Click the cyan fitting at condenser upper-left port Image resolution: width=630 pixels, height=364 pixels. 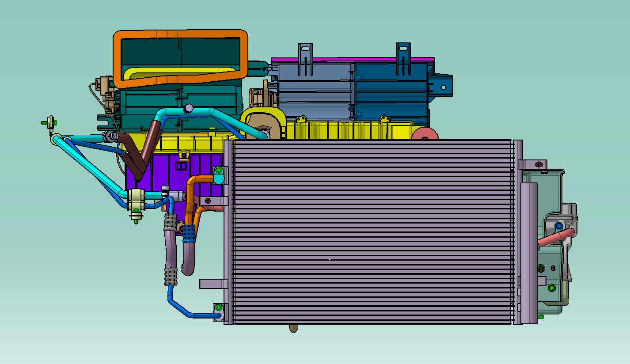coord(219,178)
